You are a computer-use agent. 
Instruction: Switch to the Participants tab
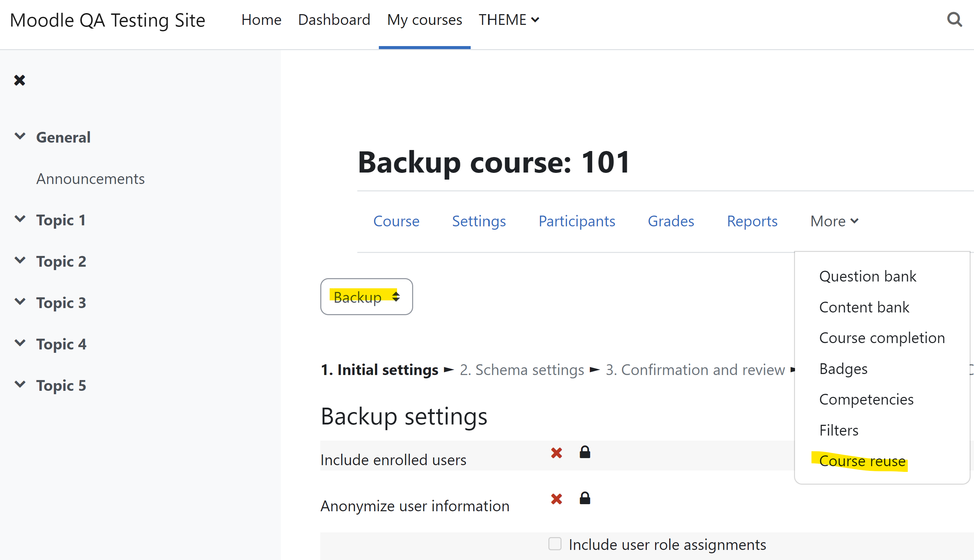[577, 221]
